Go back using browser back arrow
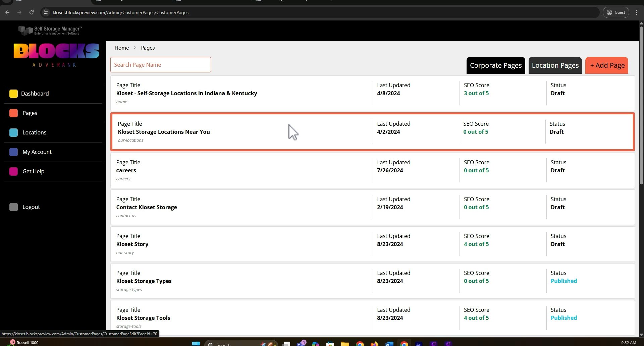 tap(7, 12)
